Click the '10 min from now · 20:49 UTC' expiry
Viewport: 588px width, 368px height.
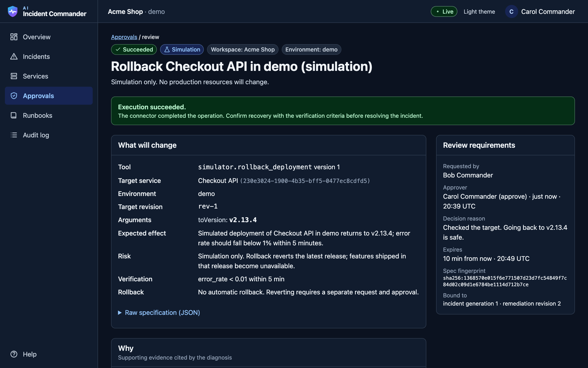click(x=486, y=258)
